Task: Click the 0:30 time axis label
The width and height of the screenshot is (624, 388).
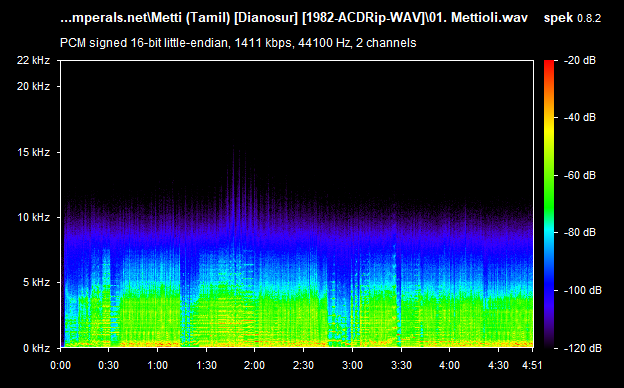Action: tap(109, 365)
